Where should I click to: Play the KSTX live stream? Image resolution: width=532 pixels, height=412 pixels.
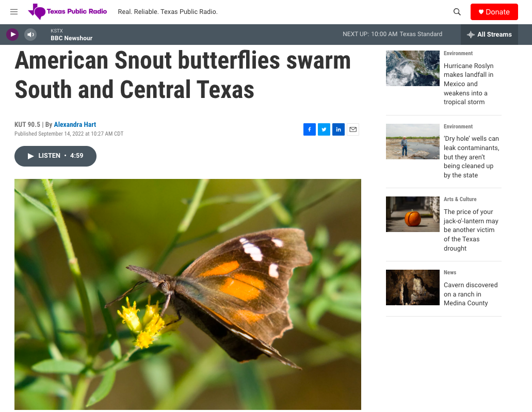[12, 34]
